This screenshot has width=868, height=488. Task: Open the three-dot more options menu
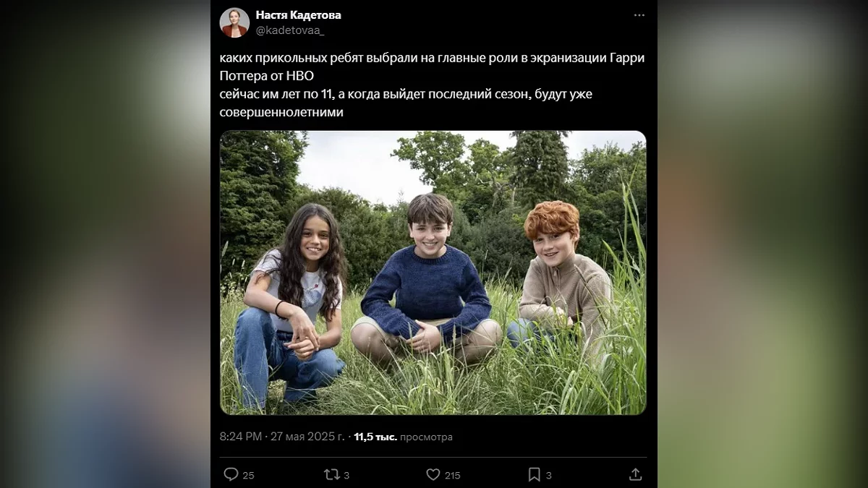coord(639,15)
